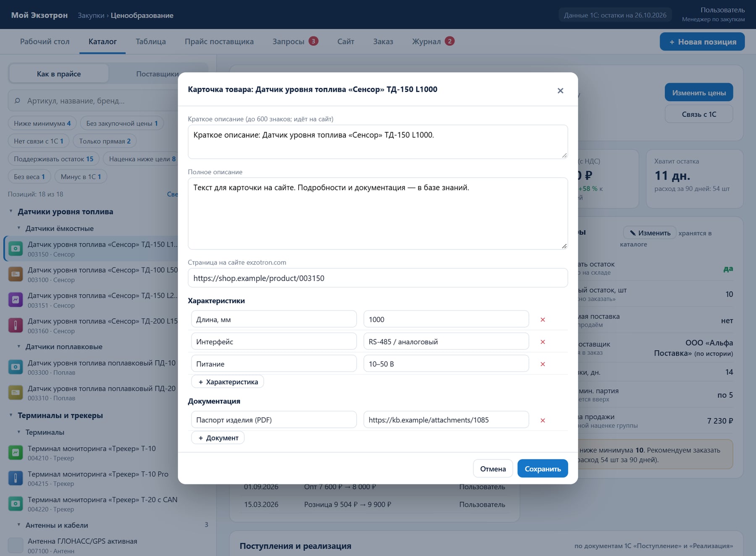This screenshot has height=556, width=756.
Task: Click icon of ТД-100 L50 product row
Action: (x=16, y=274)
